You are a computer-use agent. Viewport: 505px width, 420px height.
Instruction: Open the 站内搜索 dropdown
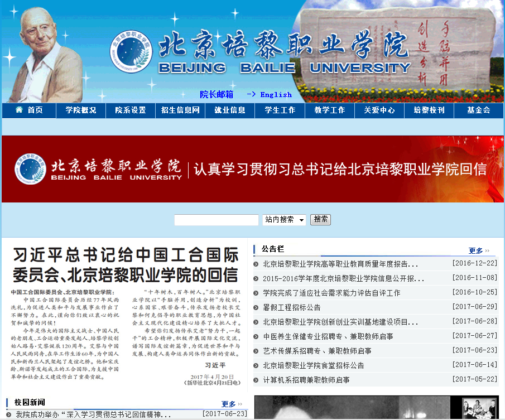(284, 220)
